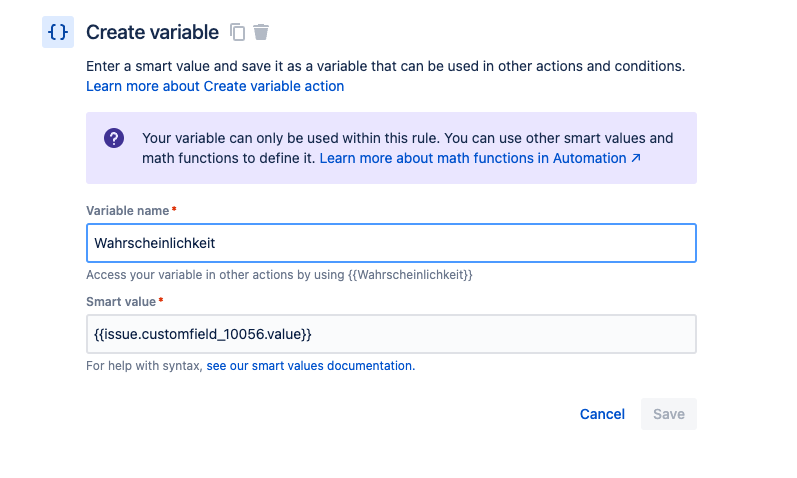The image size is (797, 478).
Task: Delete the action using the trash icon
Action: [x=261, y=32]
